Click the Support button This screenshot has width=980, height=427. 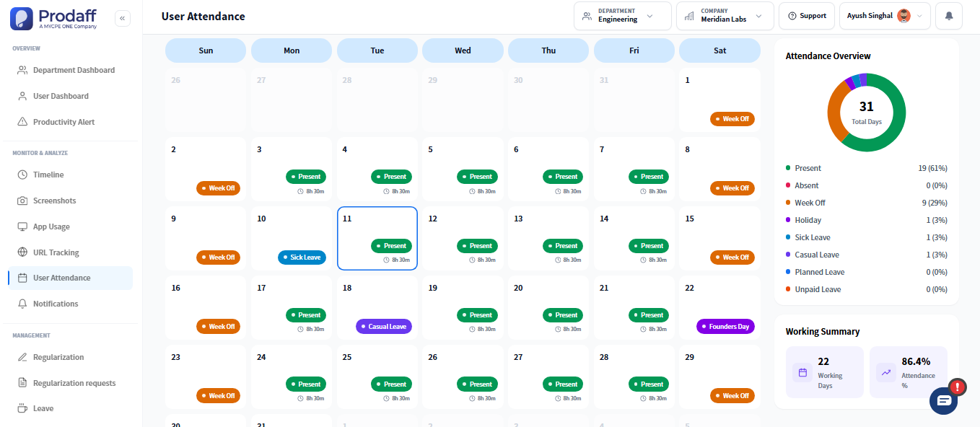pyautogui.click(x=807, y=16)
